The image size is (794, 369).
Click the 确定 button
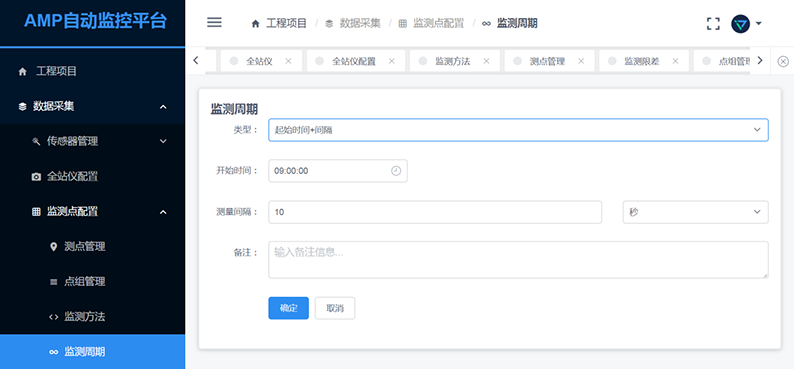click(x=288, y=308)
